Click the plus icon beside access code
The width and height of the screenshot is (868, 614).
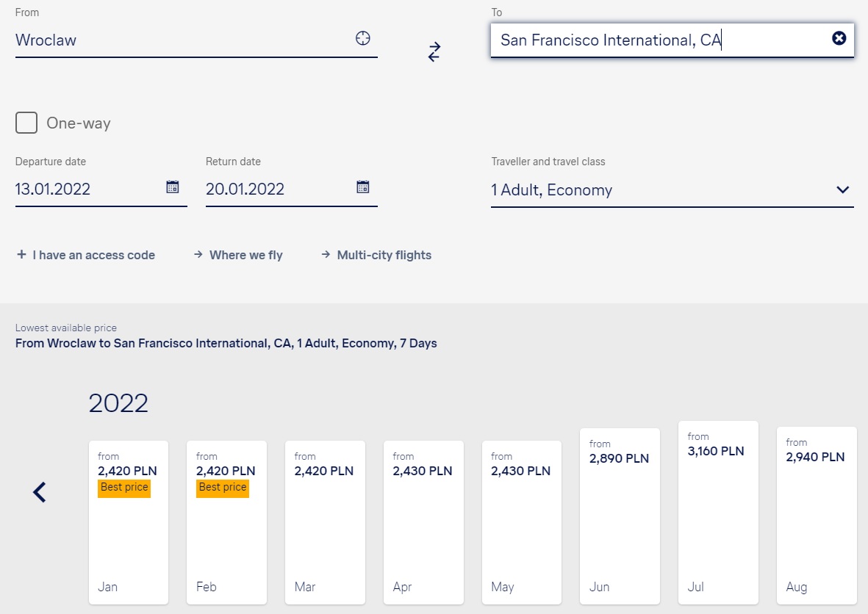21,254
